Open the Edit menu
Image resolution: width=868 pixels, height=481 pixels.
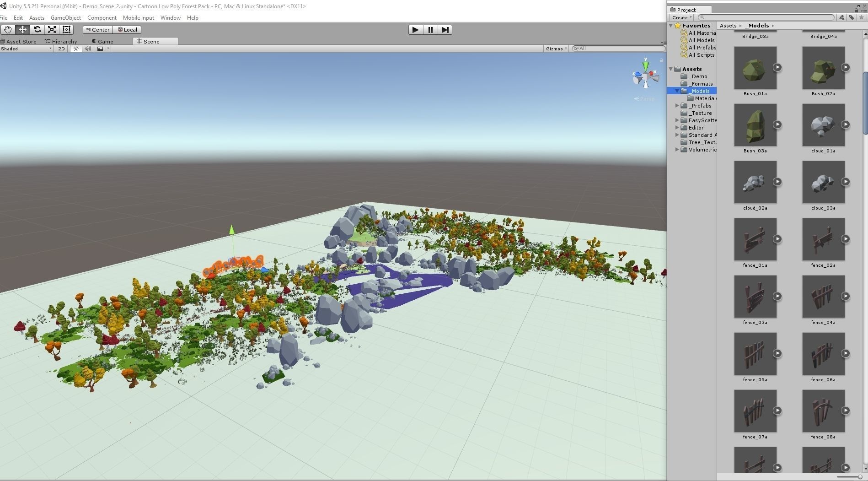pyautogui.click(x=18, y=18)
